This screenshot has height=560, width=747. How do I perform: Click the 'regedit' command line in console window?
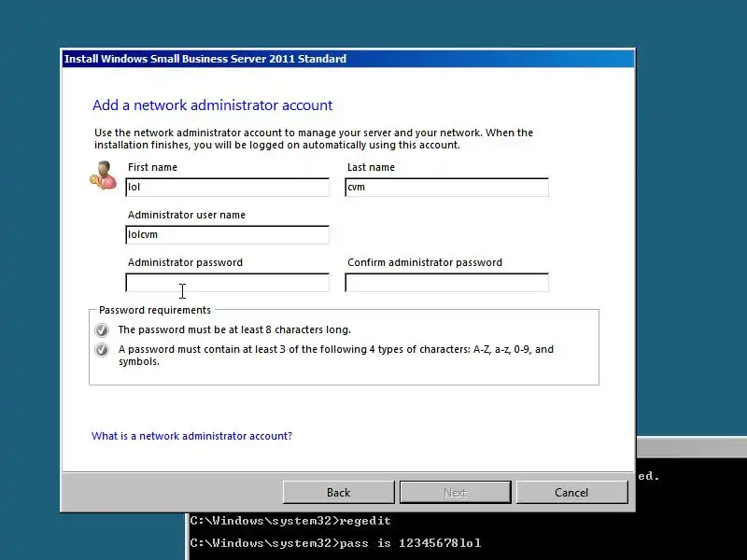290,521
